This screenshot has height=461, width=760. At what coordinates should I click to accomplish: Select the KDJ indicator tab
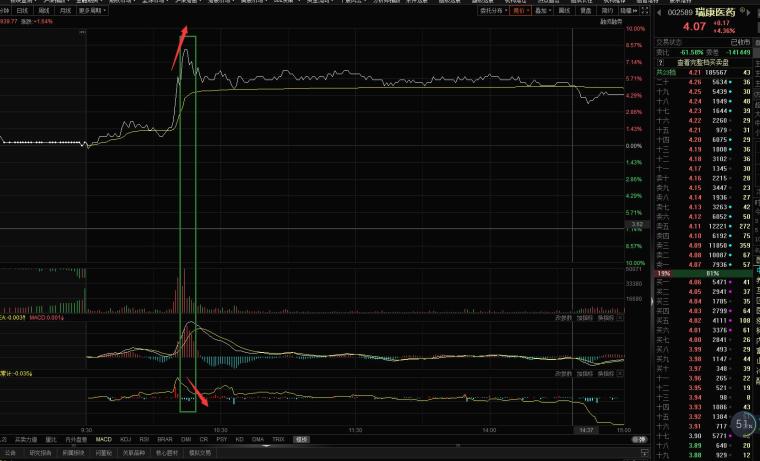tap(126, 438)
